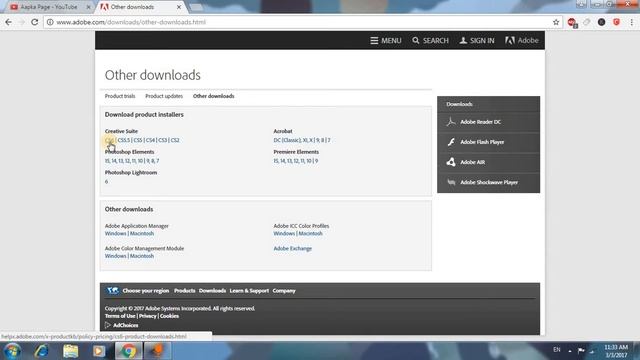640x360 pixels.
Task: Click the address bar URL field
Action: pos(302,22)
